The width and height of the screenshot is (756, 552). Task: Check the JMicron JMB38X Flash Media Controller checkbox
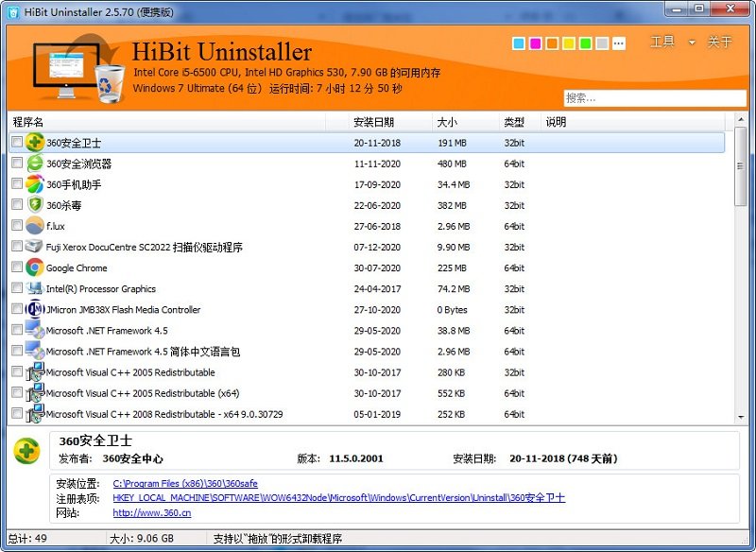point(17,308)
